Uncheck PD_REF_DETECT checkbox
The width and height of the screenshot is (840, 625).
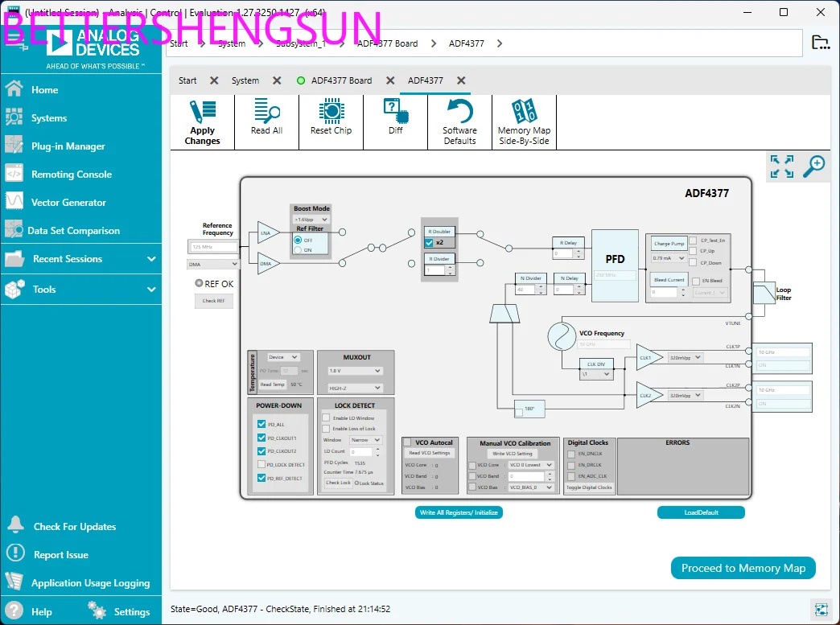click(x=261, y=478)
